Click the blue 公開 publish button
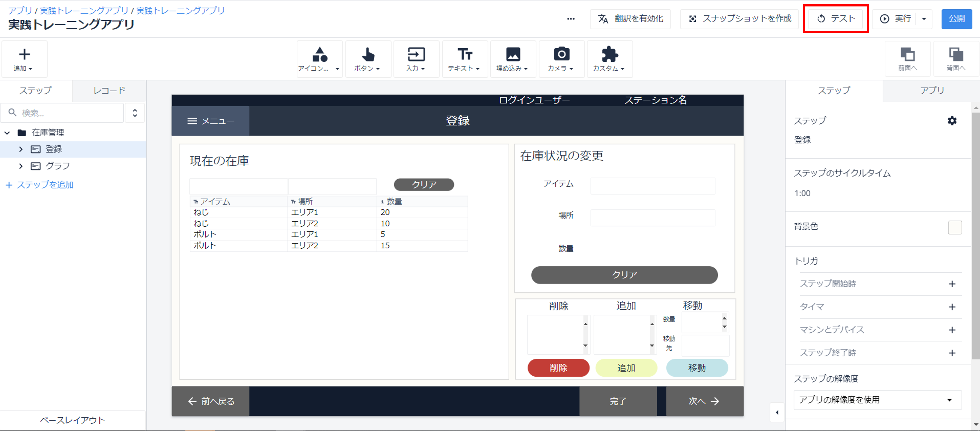Viewport: 980px width, 431px height. click(956, 19)
